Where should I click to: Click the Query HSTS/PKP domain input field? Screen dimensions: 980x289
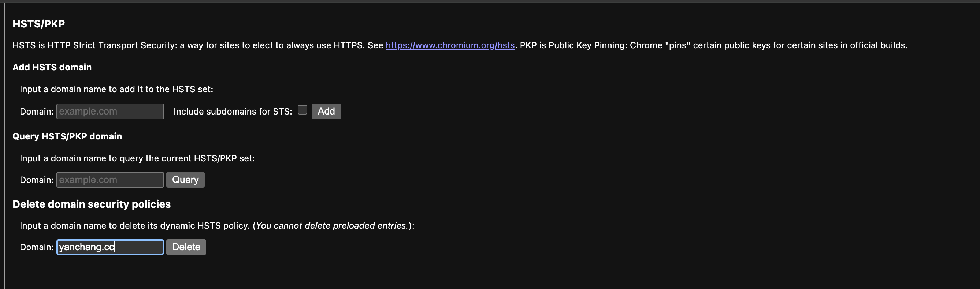click(110, 180)
